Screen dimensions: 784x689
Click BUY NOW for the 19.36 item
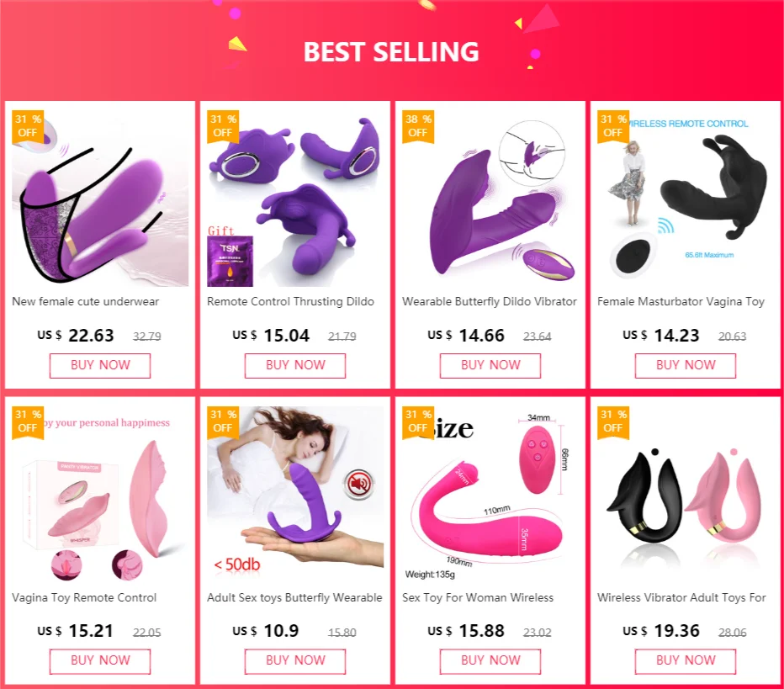(x=686, y=661)
